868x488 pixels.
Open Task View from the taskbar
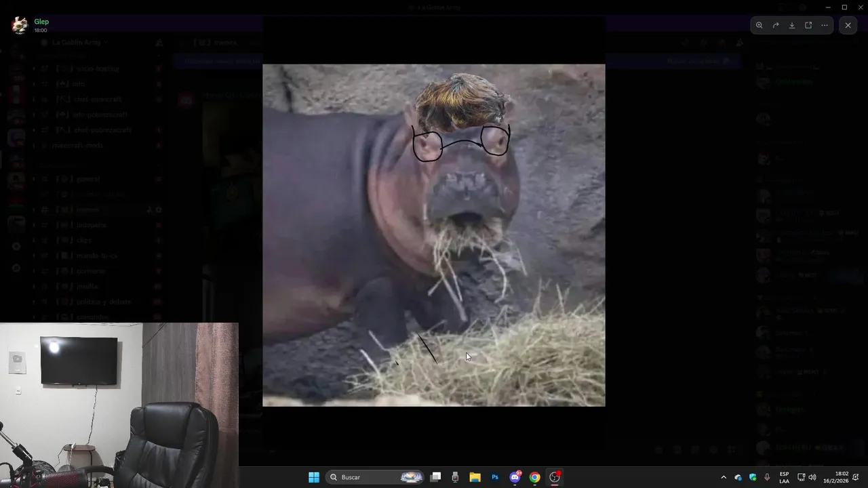pos(436,477)
